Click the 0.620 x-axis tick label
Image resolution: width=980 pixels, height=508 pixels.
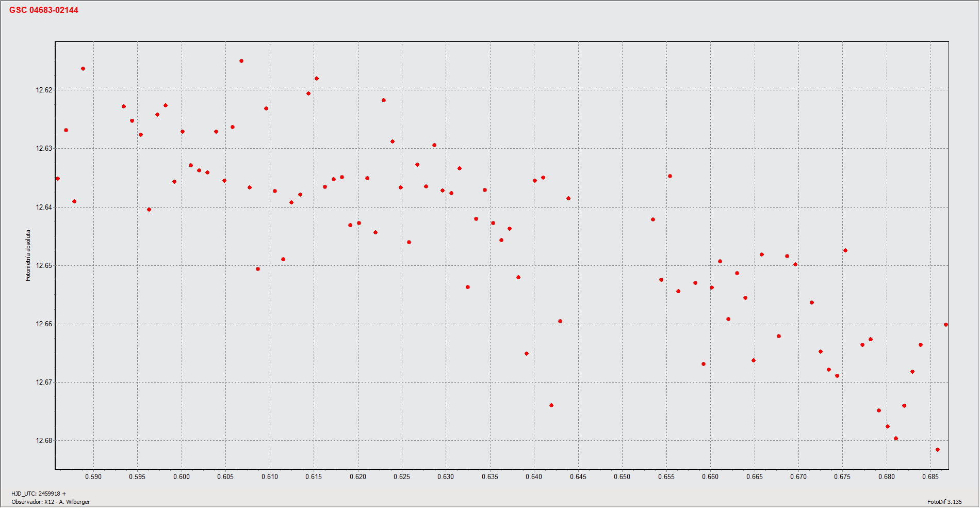(358, 477)
